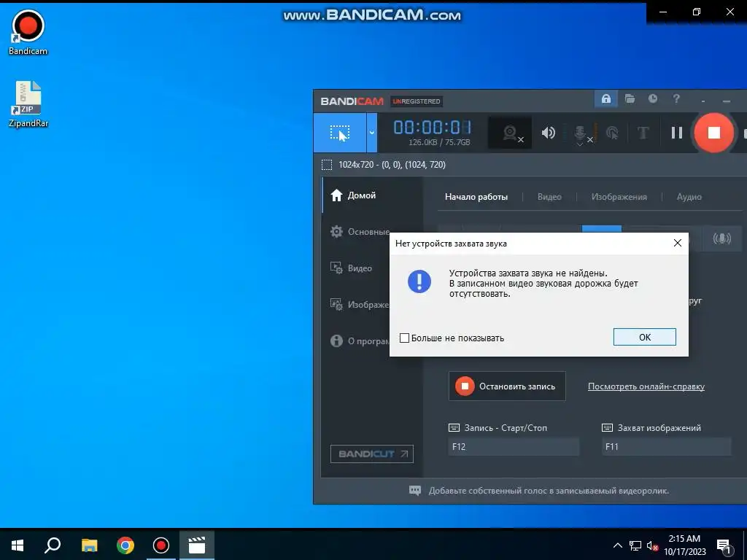Open the clapperboard app on taskbar

click(x=197, y=545)
